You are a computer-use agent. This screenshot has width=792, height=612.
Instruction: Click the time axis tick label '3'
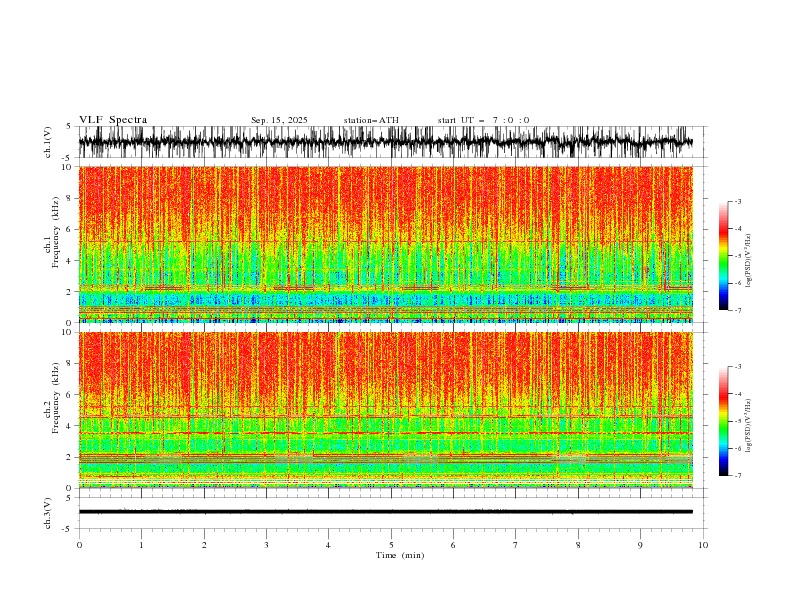point(266,545)
